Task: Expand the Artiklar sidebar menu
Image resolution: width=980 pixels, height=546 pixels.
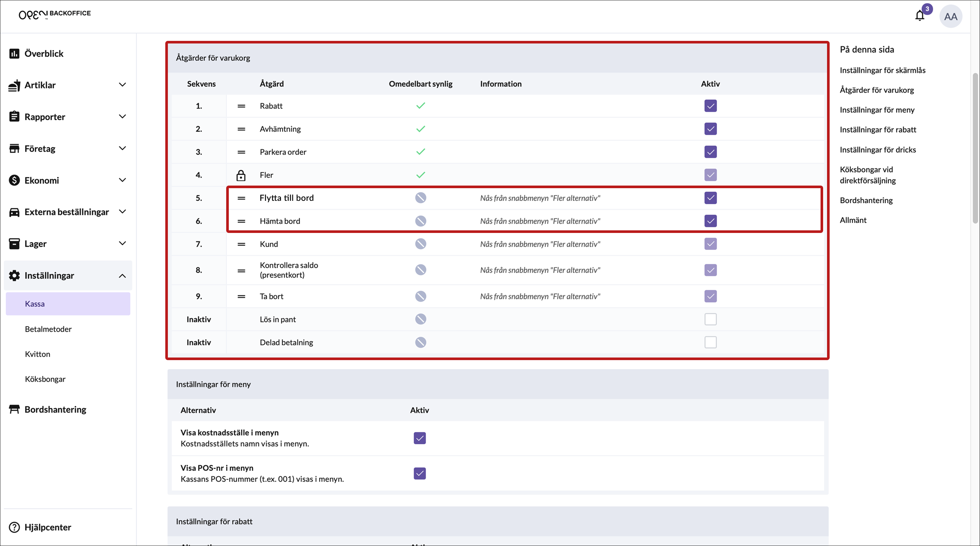Action: point(122,85)
